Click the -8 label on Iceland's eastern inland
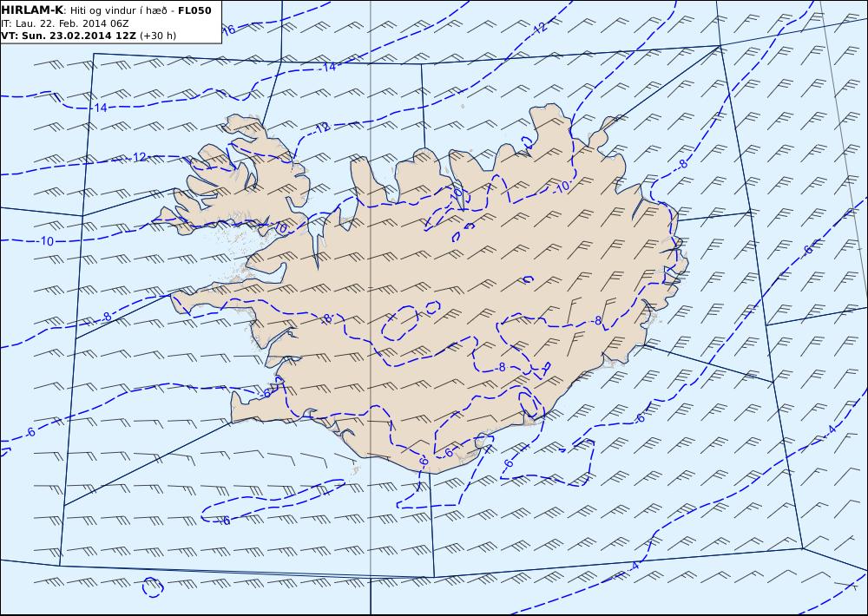 coord(595,321)
